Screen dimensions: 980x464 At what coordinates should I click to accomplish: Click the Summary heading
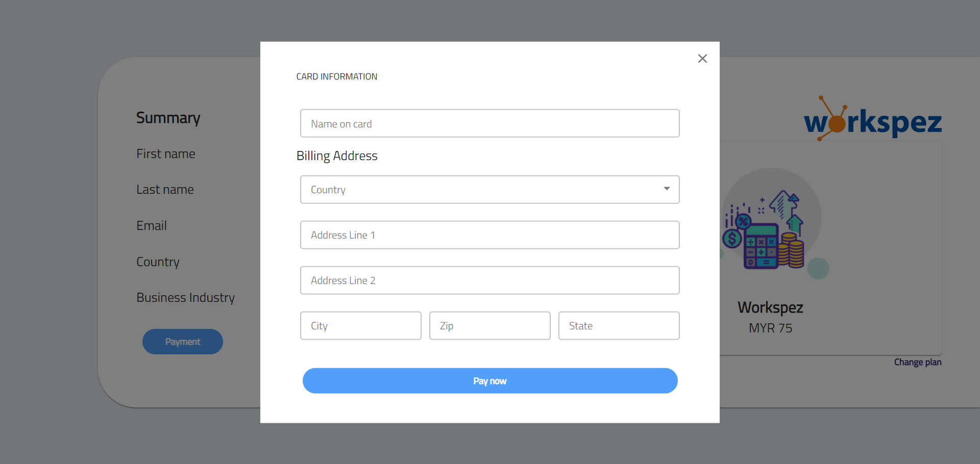(168, 118)
